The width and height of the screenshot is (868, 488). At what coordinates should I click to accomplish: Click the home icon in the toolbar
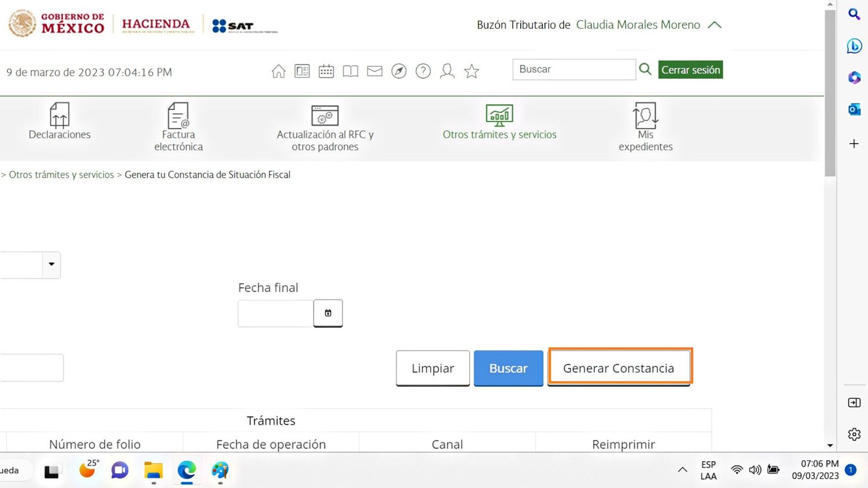(278, 71)
